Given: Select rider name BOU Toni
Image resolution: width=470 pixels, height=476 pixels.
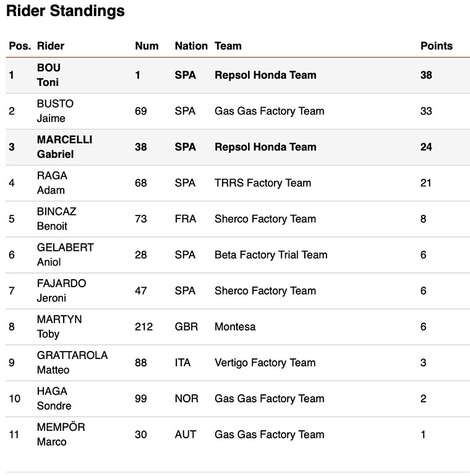Looking at the screenshot, I should [49, 75].
